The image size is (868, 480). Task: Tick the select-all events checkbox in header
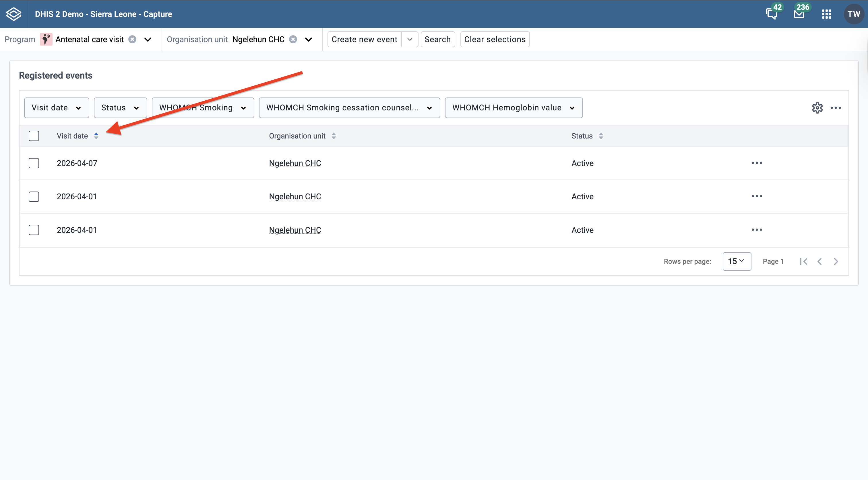click(34, 136)
